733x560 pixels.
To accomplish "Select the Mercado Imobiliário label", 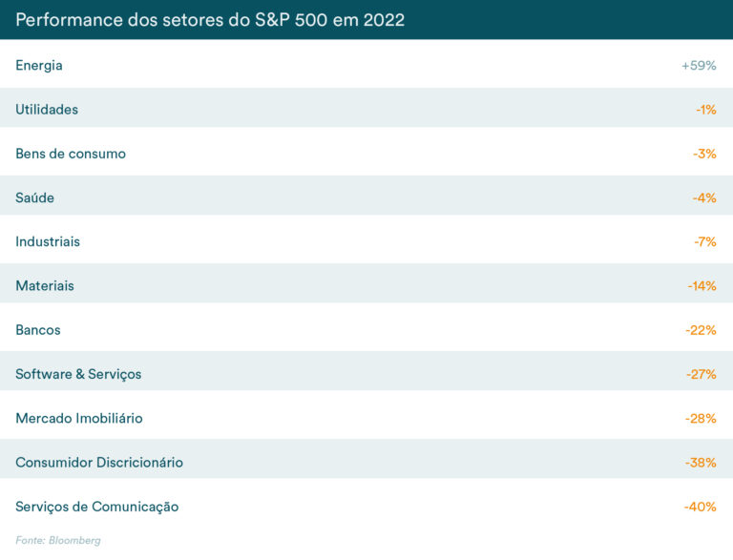I will click(79, 418).
